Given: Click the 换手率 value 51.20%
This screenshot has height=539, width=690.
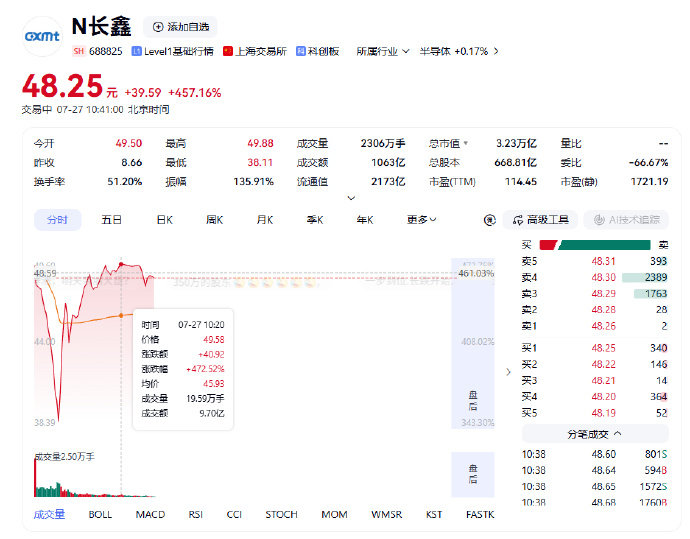Looking at the screenshot, I should 125,182.
